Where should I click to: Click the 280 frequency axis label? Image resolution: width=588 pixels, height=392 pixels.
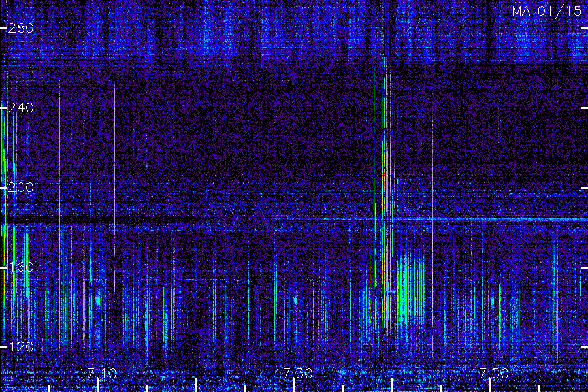21,28
